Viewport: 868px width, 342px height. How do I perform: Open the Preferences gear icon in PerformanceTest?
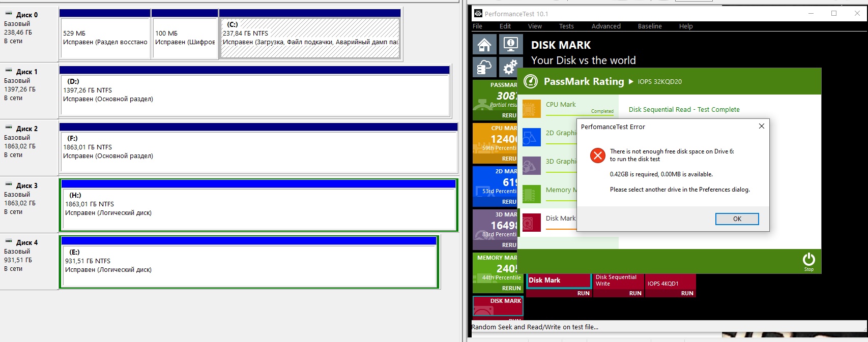(510, 67)
